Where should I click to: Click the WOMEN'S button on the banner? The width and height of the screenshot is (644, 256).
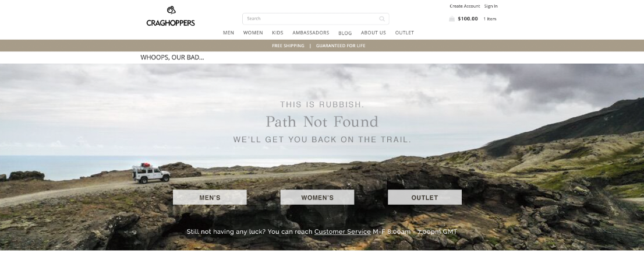coord(317,197)
